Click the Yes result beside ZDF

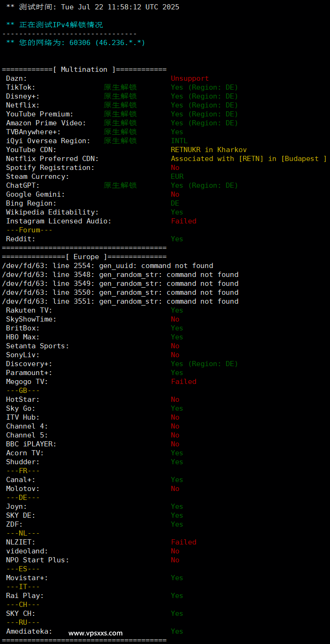click(x=177, y=524)
